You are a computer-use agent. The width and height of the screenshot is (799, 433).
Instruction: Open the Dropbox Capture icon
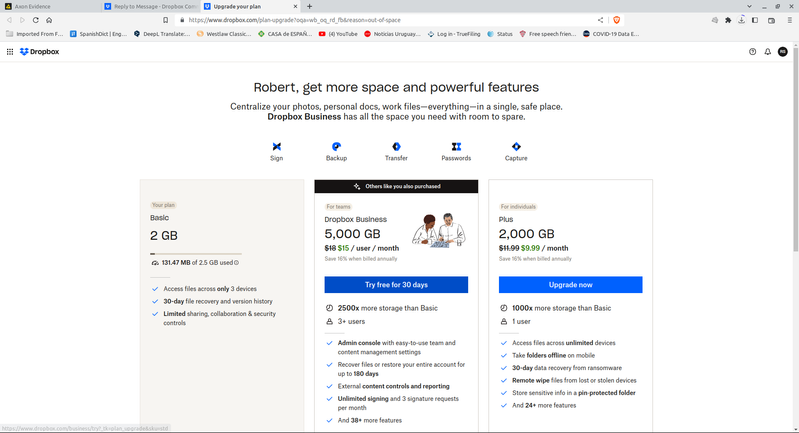(x=516, y=147)
